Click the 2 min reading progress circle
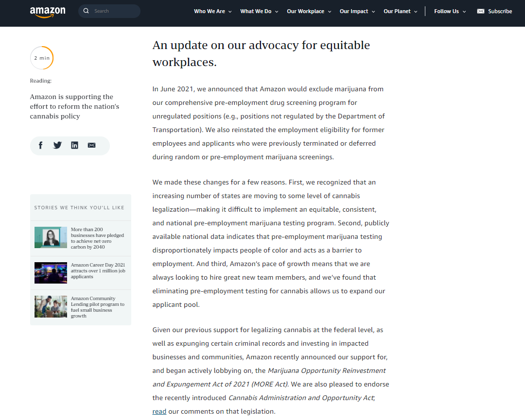The width and height of the screenshot is (525, 420). point(42,58)
